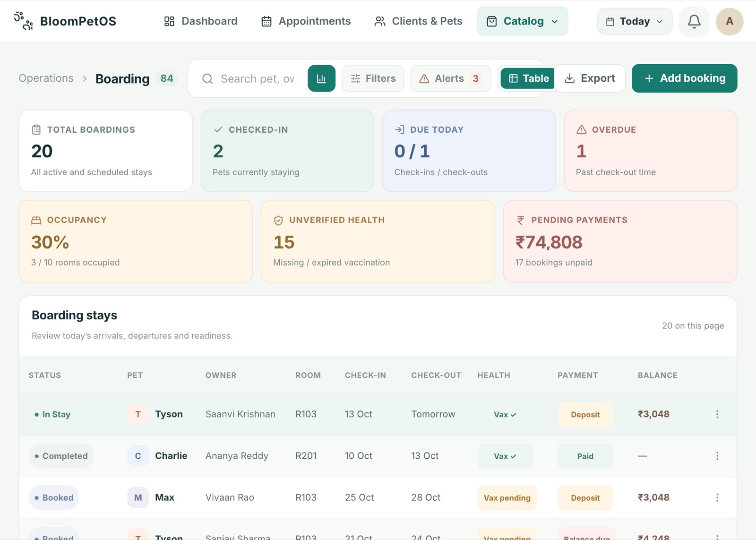
Task: Click the Occupancy bed icon
Action: (36, 220)
